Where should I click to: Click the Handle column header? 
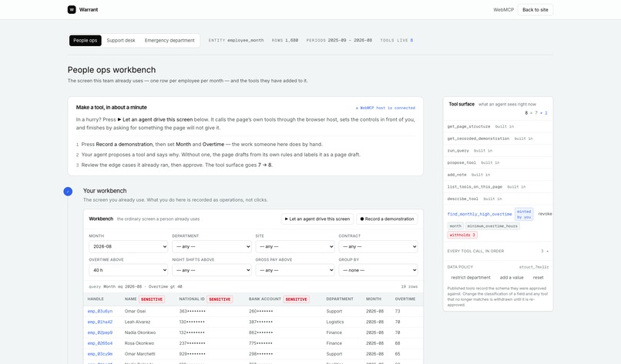[x=96, y=299]
